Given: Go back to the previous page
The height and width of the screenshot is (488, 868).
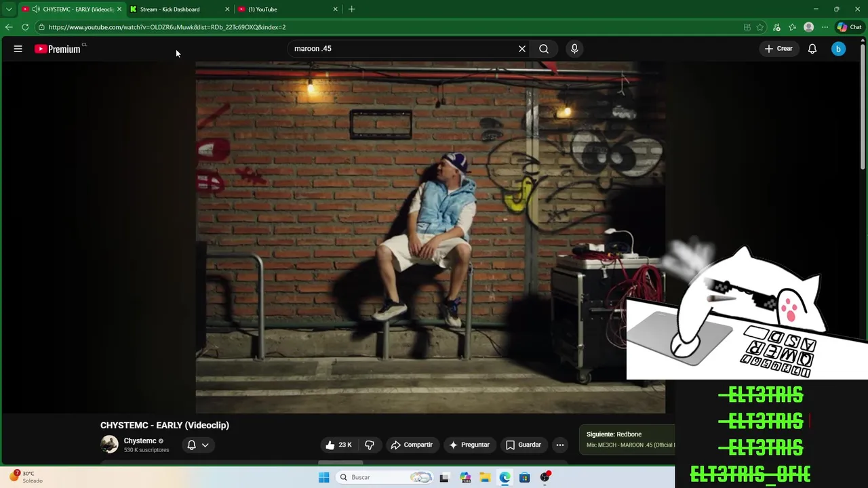Looking at the screenshot, I should pos(9,27).
